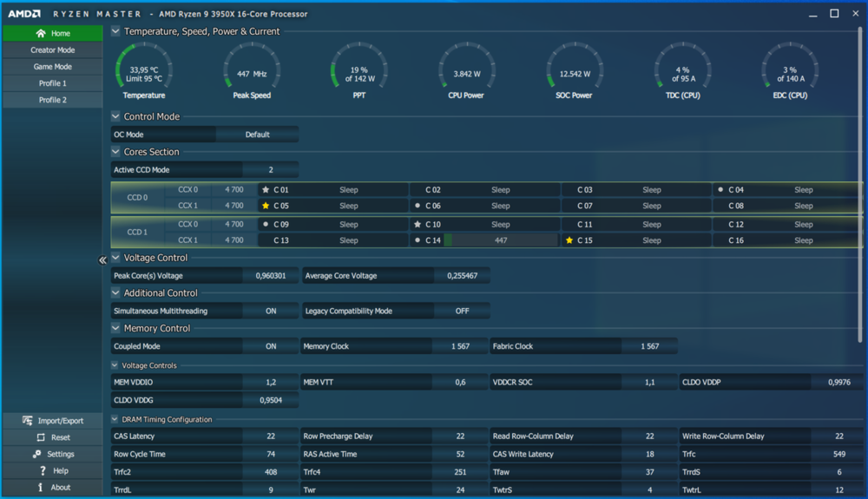Screen dimensions: 868x499
Task: Click the Import/Export icon
Action: 27,420
